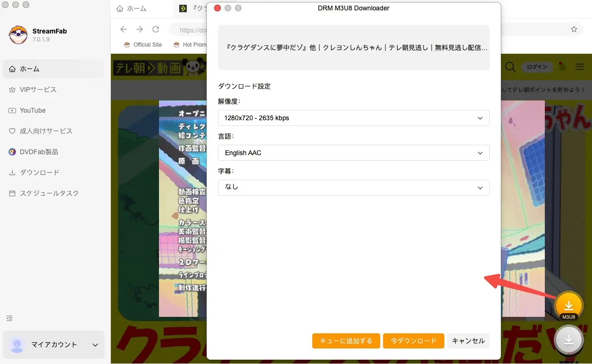592x364 pixels.
Task: Click the gray download button below M3U8
Action: pyautogui.click(x=569, y=339)
